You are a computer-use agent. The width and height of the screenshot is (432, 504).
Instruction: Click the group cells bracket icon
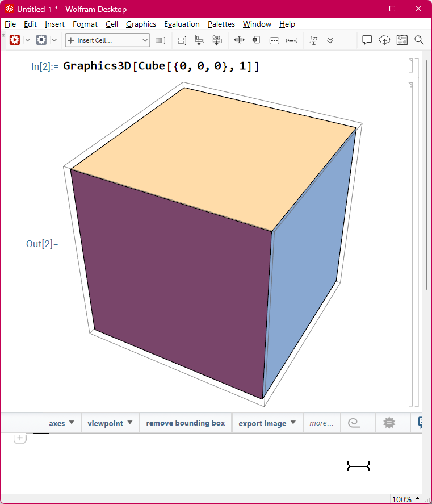pyautogui.click(x=182, y=40)
